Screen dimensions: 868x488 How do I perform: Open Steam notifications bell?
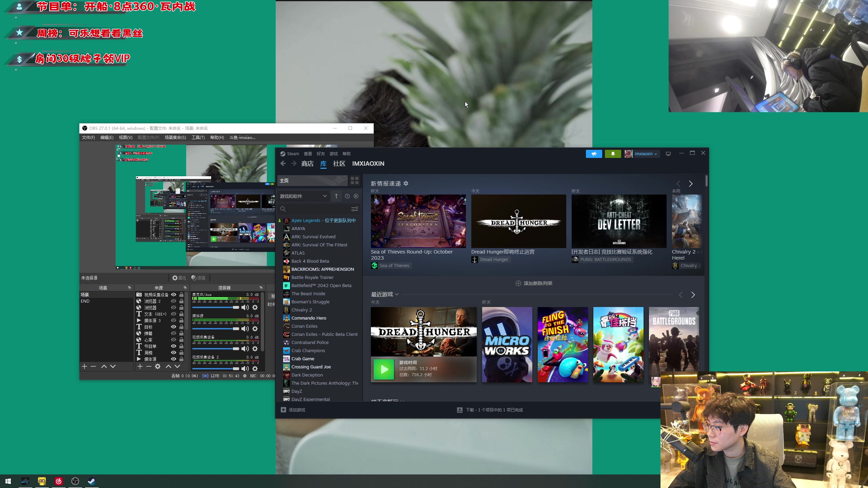[x=613, y=154]
